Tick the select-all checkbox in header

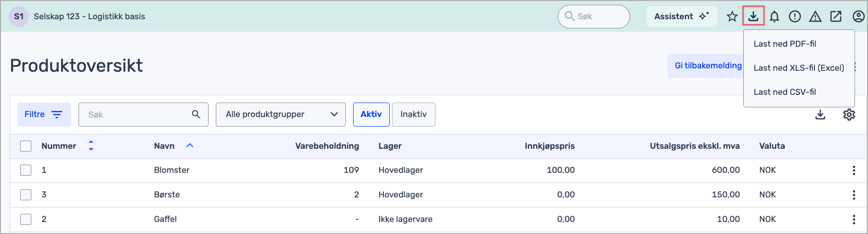click(26, 146)
